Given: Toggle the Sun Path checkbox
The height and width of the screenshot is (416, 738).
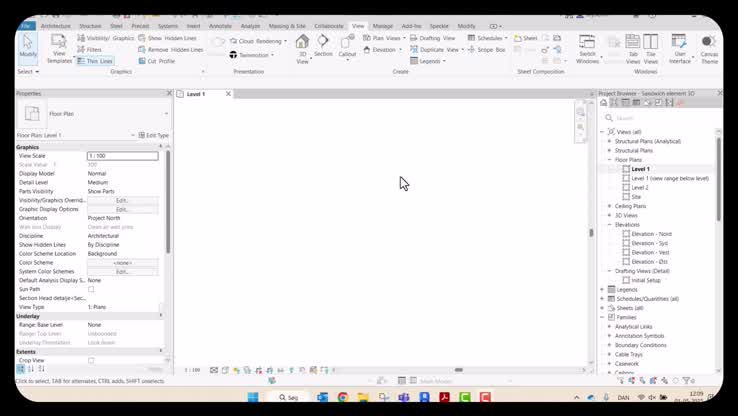Looking at the screenshot, I should tap(91, 289).
